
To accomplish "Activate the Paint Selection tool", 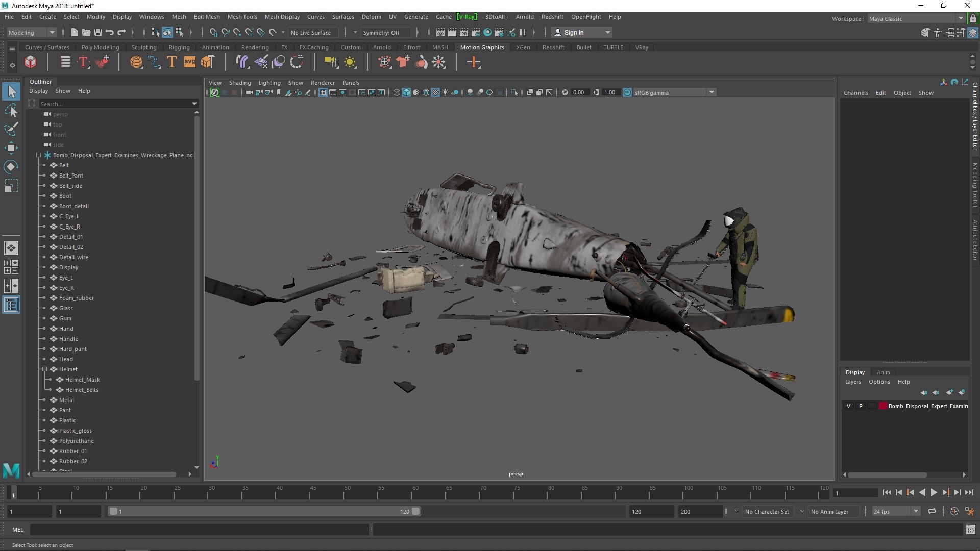I will point(11,129).
